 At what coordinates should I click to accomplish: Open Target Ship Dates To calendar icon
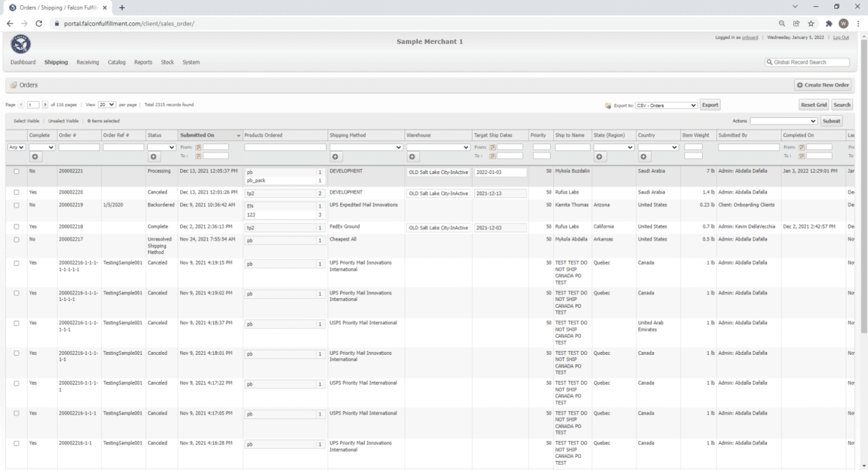pos(492,156)
